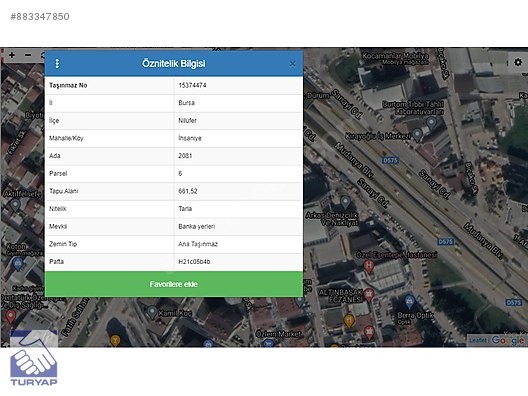
Task: Zoom in with the plus map button
Action: click(x=12, y=55)
